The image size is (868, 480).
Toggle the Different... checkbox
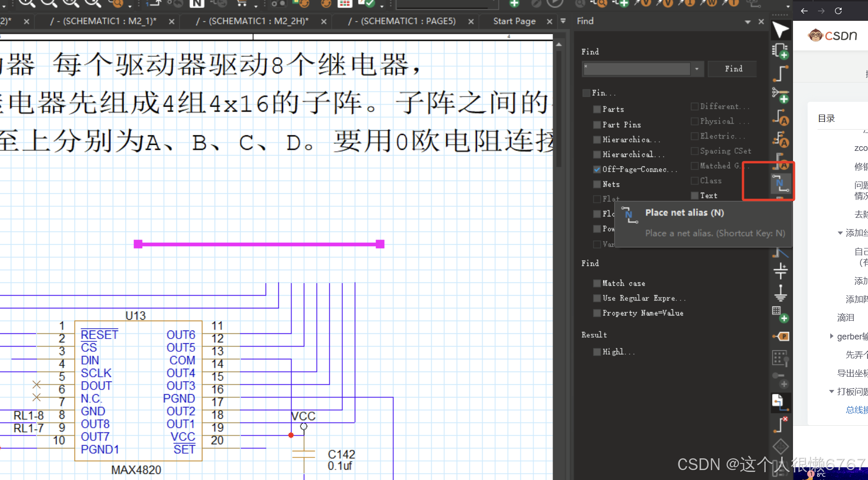click(694, 107)
